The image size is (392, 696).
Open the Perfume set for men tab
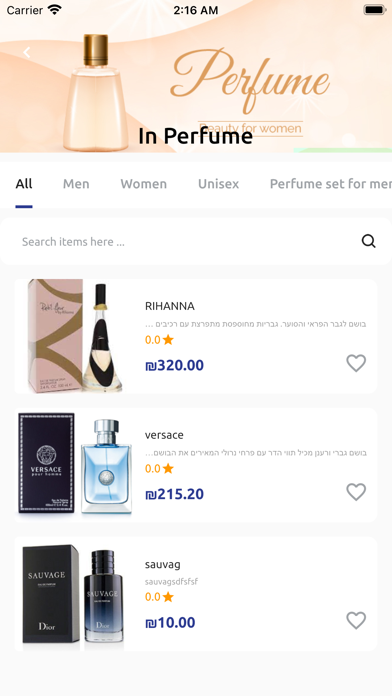331,184
